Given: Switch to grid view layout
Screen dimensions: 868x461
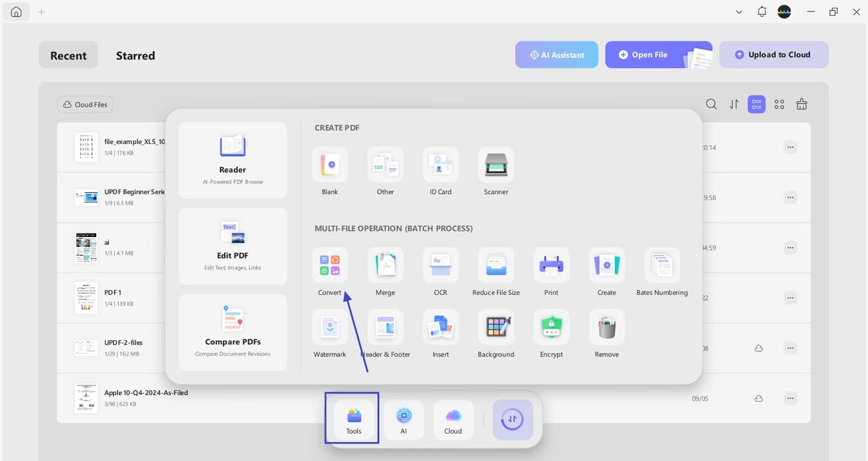Looking at the screenshot, I should point(779,104).
